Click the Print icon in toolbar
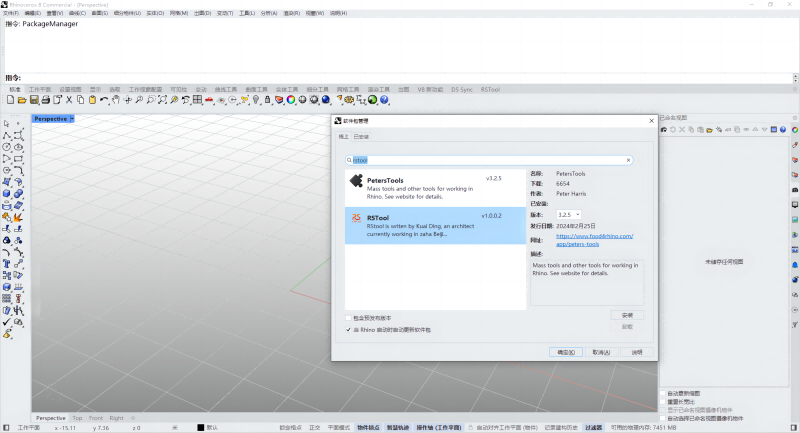Viewport: 800px width, 433px height. point(44,100)
